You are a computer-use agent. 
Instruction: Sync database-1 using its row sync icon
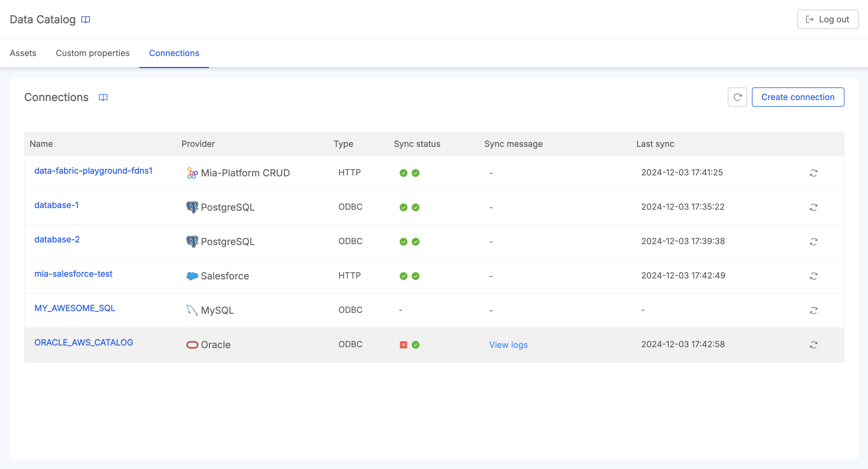(x=814, y=207)
